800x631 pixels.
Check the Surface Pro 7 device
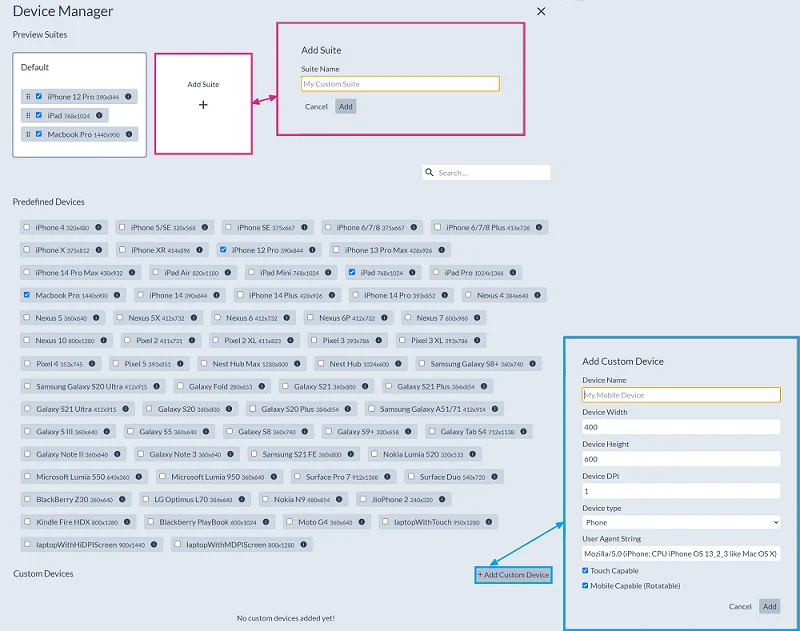pyautogui.click(x=297, y=476)
